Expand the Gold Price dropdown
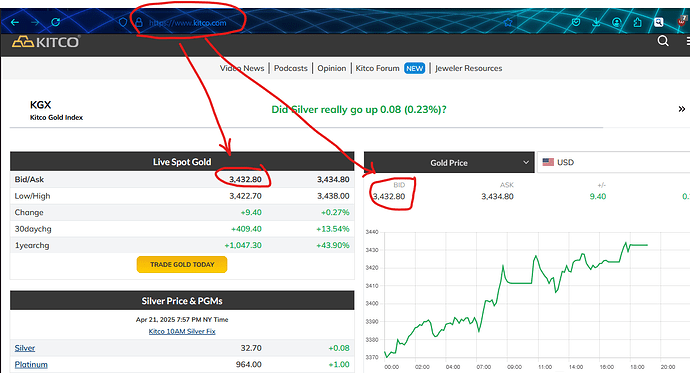 click(449, 162)
